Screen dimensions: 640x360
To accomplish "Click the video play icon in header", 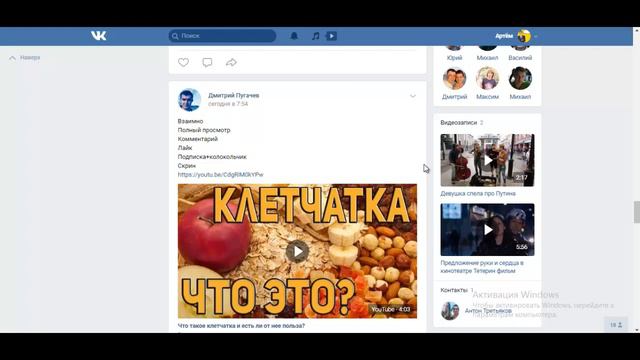I will click(x=331, y=36).
